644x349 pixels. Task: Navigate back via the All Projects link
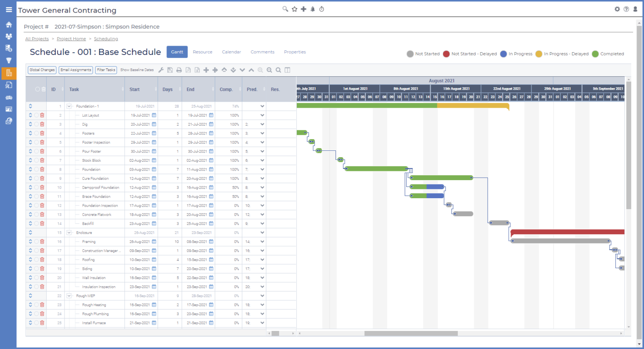37,39
